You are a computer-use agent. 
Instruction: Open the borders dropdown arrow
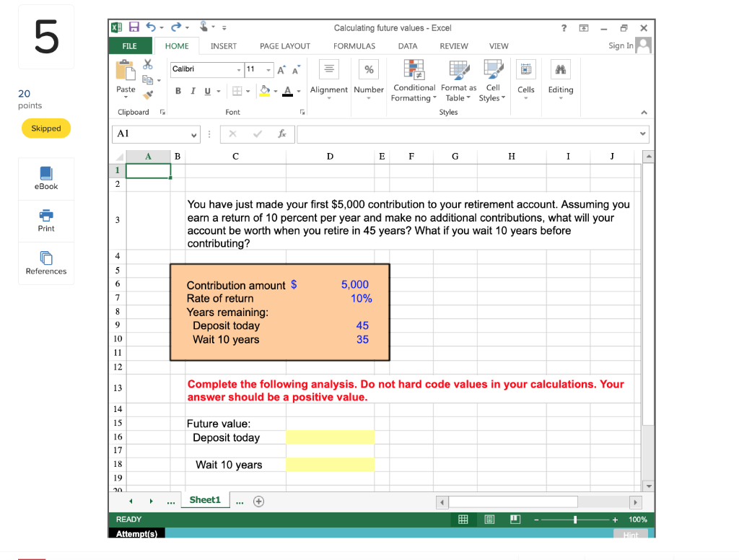248,92
